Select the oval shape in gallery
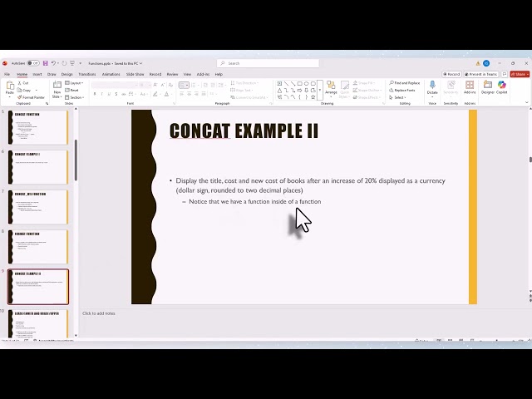This screenshot has width=532, height=399. tap(307, 83)
